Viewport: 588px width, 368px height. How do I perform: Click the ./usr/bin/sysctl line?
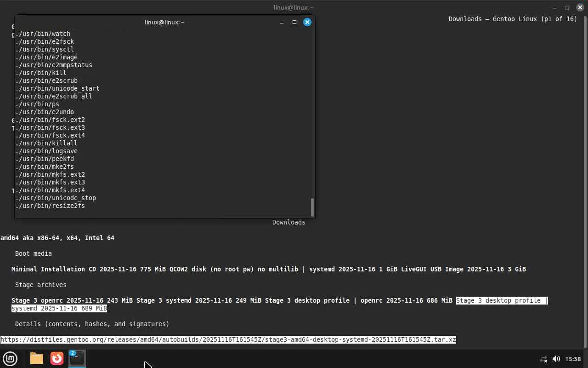[x=45, y=49]
